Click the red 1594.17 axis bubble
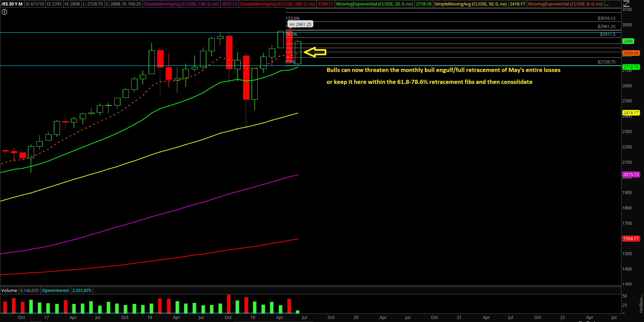The width and height of the screenshot is (644, 322). pyautogui.click(x=631, y=238)
